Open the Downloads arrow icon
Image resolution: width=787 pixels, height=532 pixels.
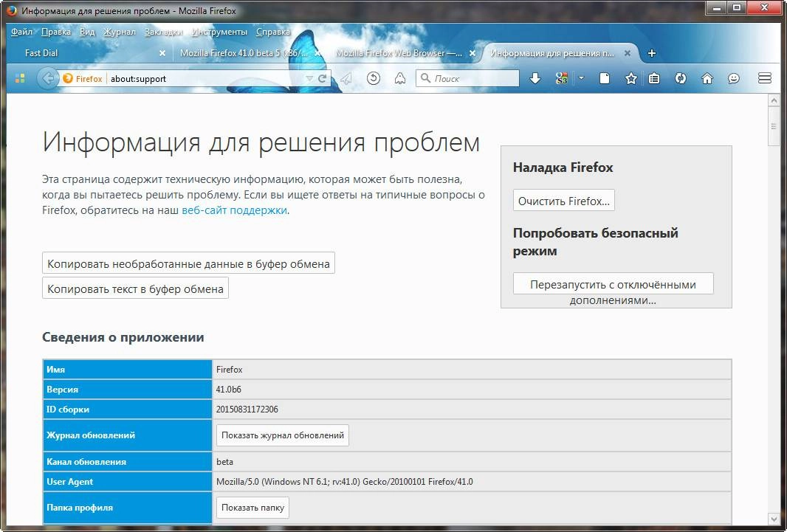[535, 79]
